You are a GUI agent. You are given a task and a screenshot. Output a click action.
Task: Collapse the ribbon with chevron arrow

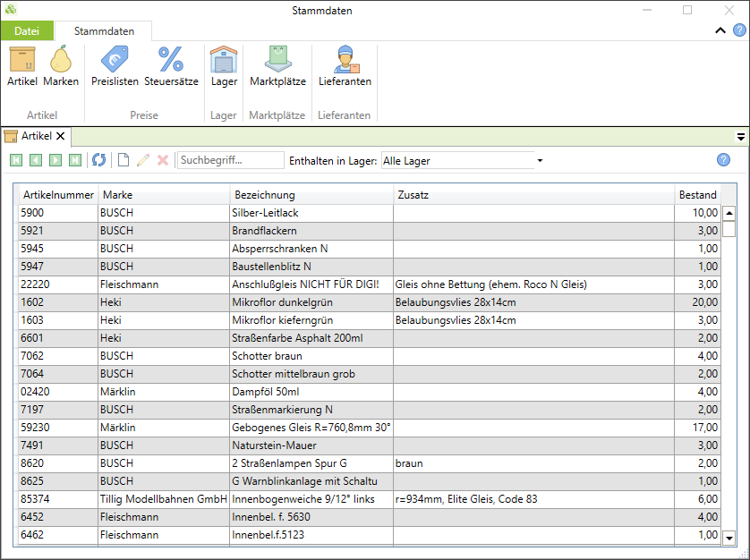point(720,30)
